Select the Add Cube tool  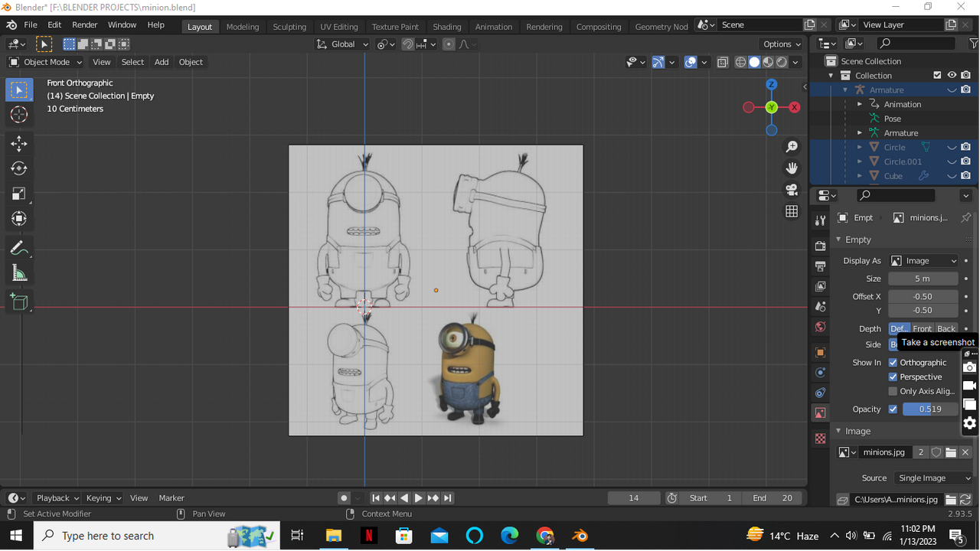click(x=19, y=302)
